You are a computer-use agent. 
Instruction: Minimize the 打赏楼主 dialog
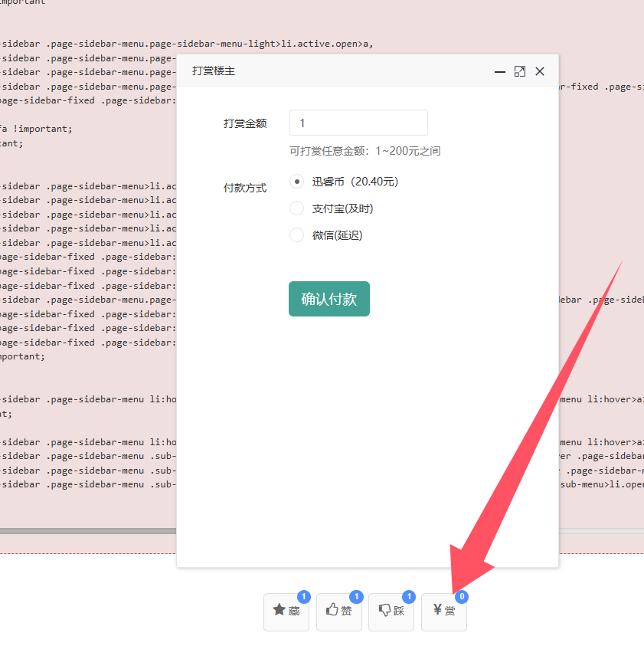[500, 71]
